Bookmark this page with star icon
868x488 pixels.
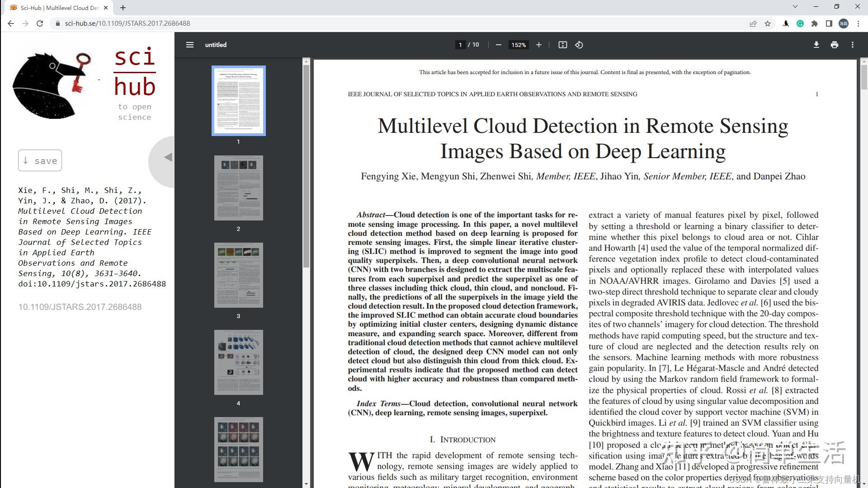pos(768,23)
